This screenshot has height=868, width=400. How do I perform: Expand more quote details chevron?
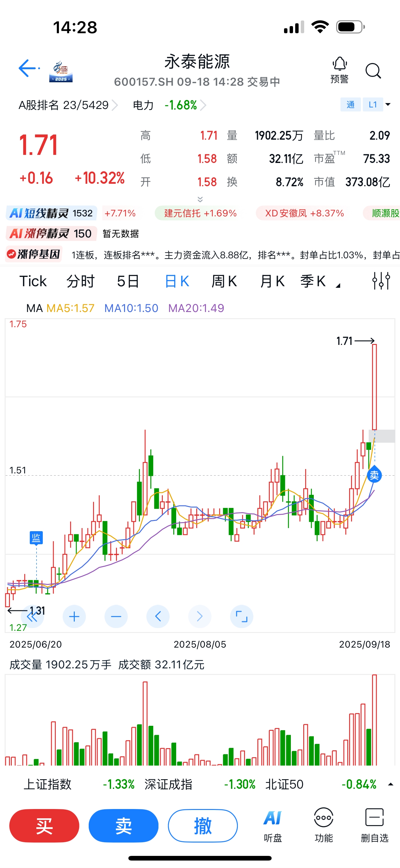pos(200,199)
